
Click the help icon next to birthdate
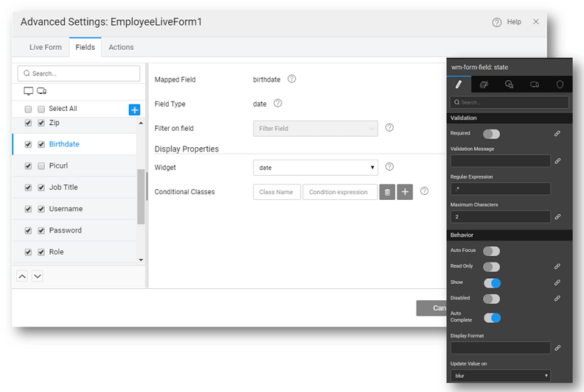291,79
